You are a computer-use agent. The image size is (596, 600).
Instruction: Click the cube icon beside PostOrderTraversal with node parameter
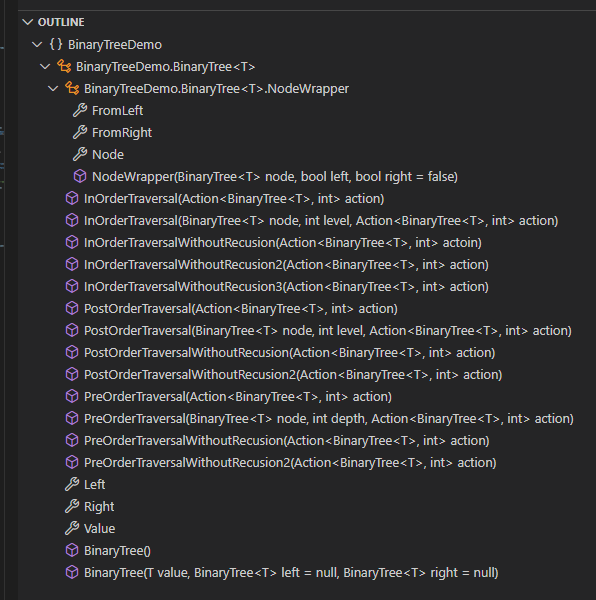pyautogui.click(x=72, y=331)
